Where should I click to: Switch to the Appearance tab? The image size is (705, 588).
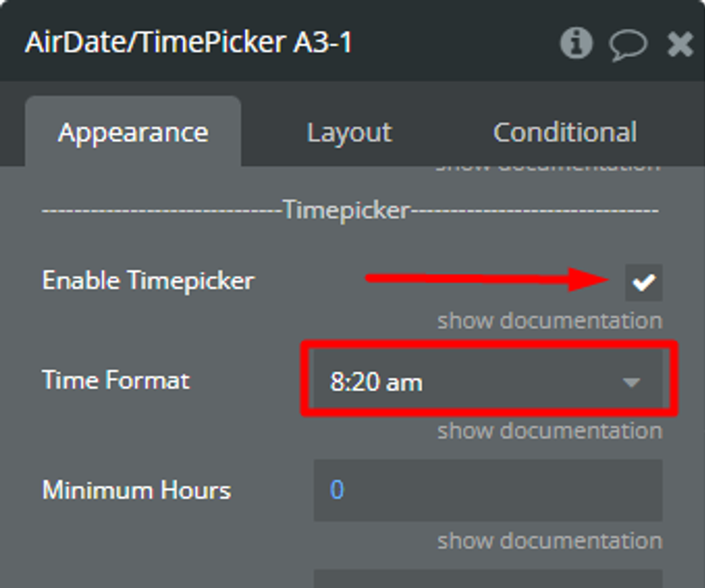tap(133, 132)
